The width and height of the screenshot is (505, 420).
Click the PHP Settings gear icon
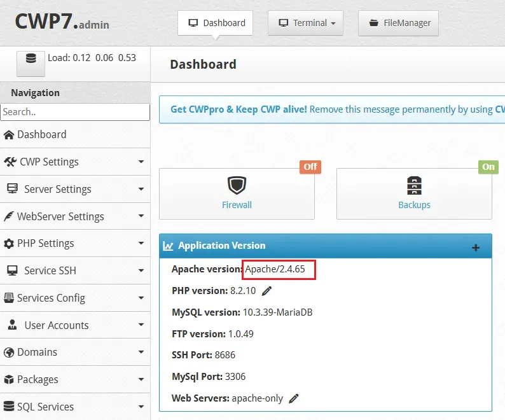point(9,244)
